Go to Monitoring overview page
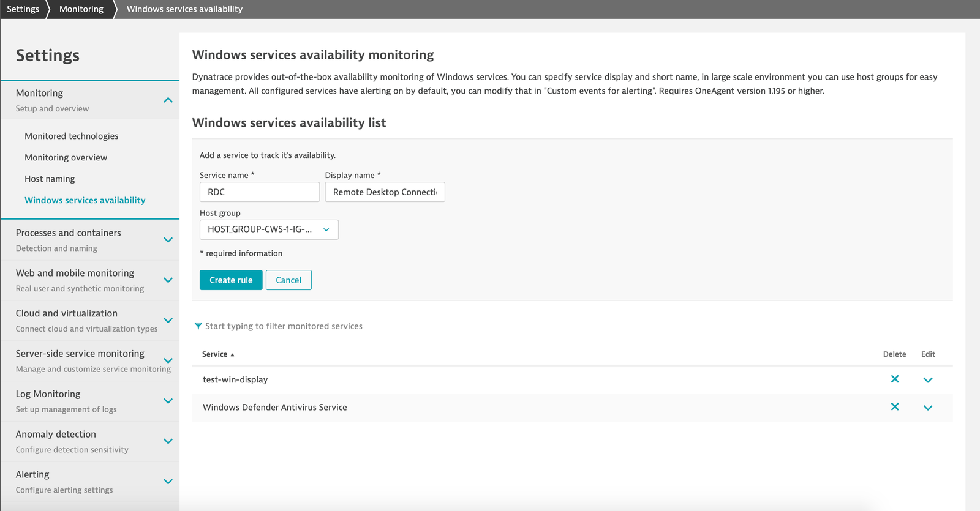The image size is (980, 511). (x=66, y=157)
